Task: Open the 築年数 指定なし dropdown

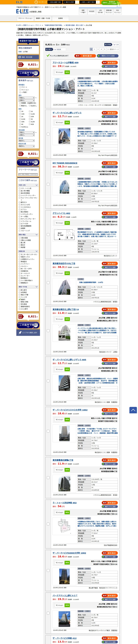Action: click(26, 140)
